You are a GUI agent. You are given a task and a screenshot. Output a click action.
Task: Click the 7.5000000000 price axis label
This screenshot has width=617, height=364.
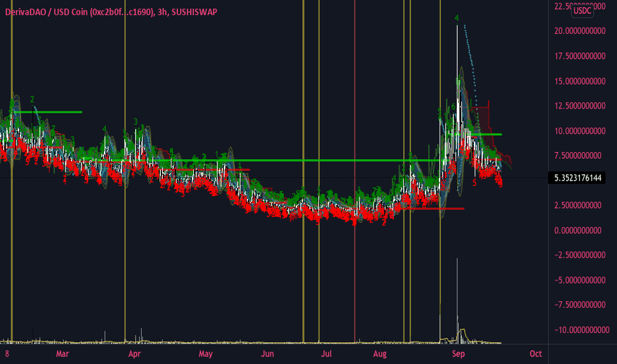coord(578,156)
